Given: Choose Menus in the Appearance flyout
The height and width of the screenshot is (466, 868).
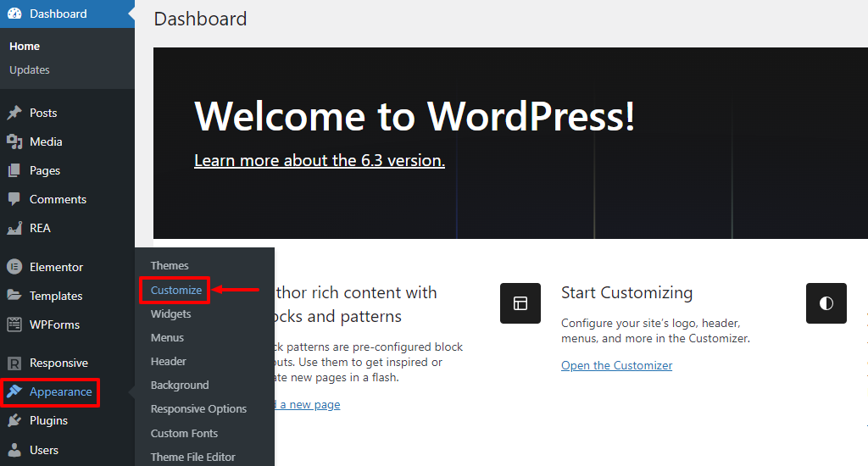Looking at the screenshot, I should pos(167,337).
